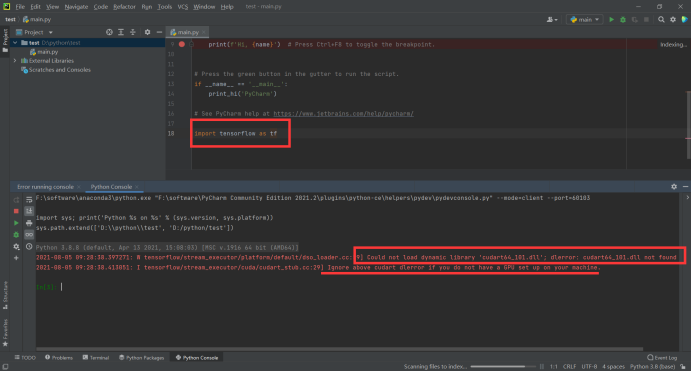Open the Navigate menu
This screenshot has height=371, width=692.
click(x=76, y=7)
